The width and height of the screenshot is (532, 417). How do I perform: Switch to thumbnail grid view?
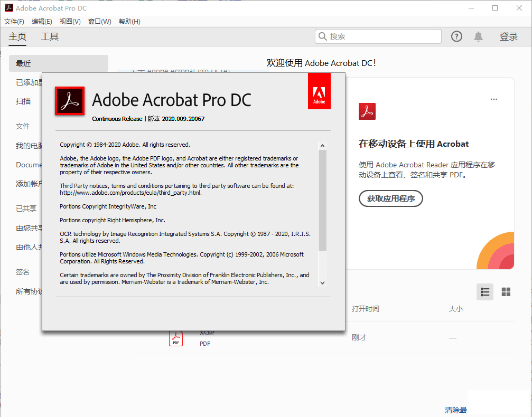tap(506, 292)
